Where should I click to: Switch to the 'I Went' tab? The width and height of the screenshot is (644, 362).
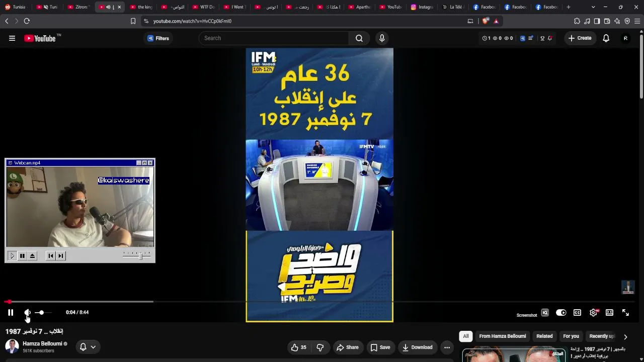234,7
